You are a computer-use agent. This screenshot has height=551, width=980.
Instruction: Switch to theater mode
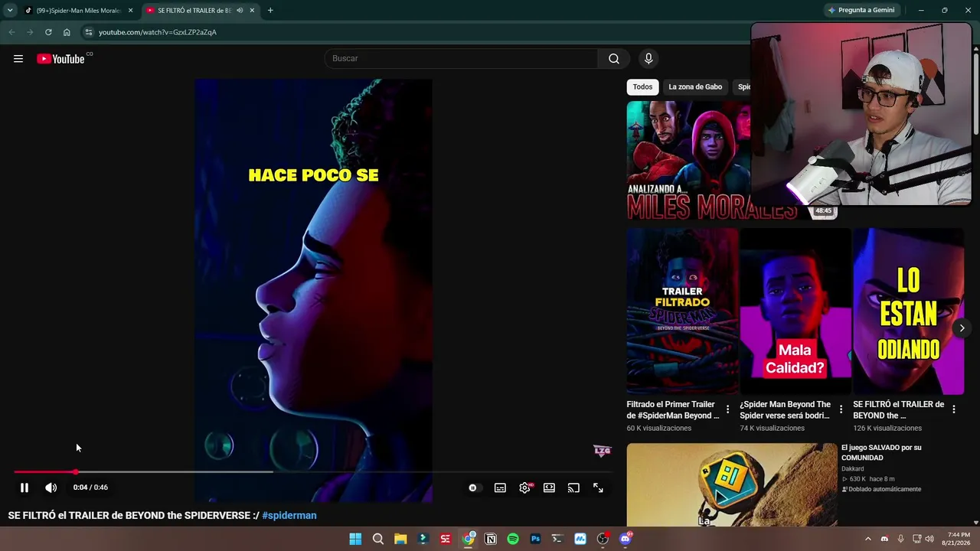click(x=549, y=487)
